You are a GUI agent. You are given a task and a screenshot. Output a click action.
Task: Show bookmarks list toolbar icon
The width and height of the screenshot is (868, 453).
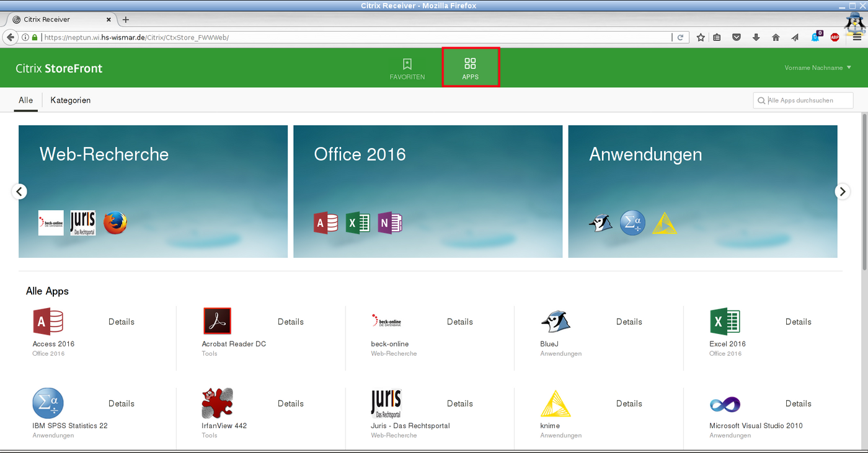(x=717, y=37)
